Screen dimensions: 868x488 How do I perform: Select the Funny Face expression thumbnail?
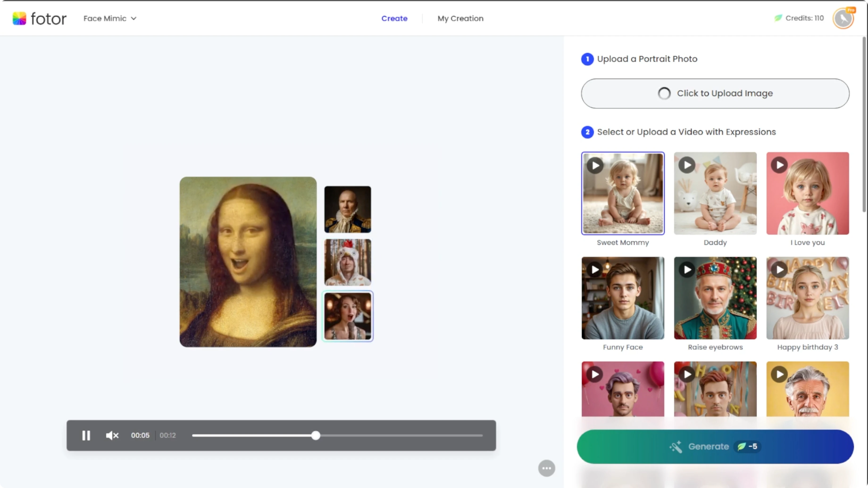(623, 298)
